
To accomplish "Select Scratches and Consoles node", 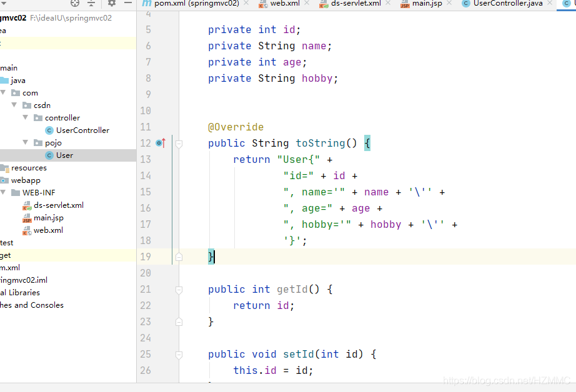I will coord(32,305).
